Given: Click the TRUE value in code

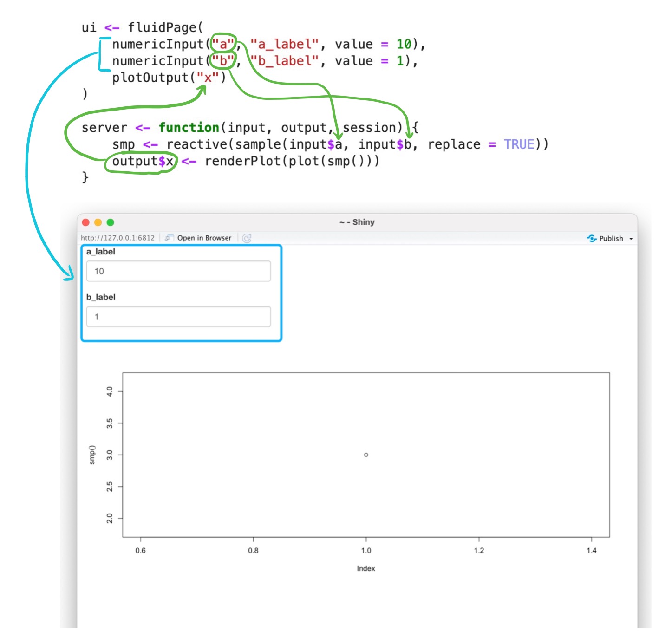Looking at the screenshot, I should 519,144.
